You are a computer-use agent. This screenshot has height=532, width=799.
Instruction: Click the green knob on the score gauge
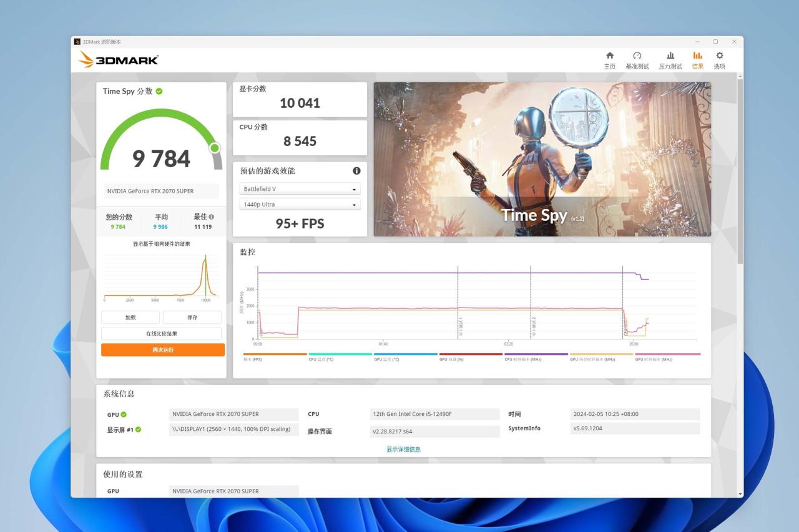pos(215,148)
